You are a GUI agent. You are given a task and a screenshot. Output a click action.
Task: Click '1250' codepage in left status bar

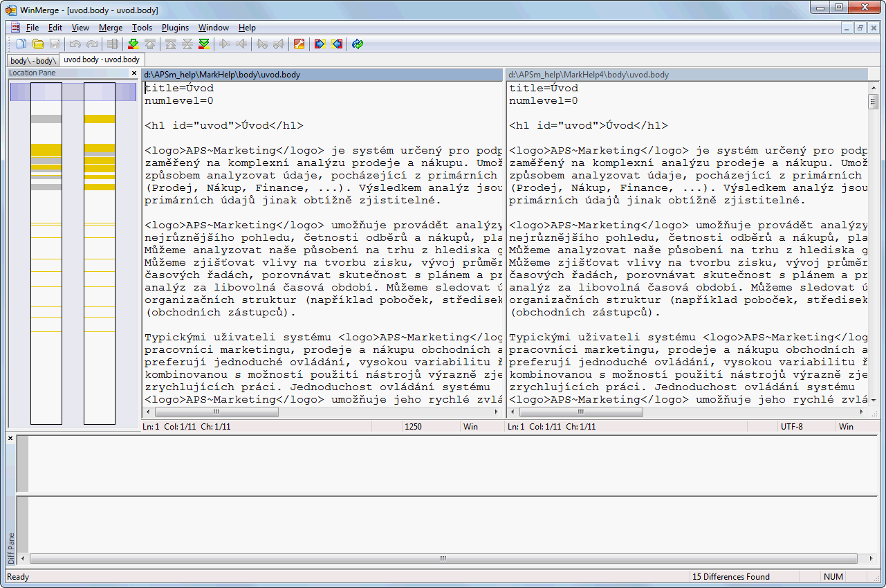[413, 427]
